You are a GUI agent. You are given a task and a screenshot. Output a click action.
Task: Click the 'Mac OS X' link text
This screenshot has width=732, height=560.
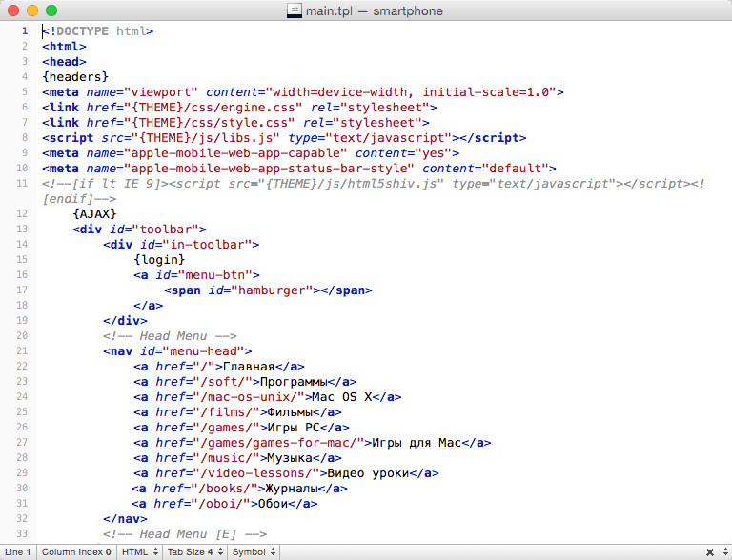click(x=342, y=397)
